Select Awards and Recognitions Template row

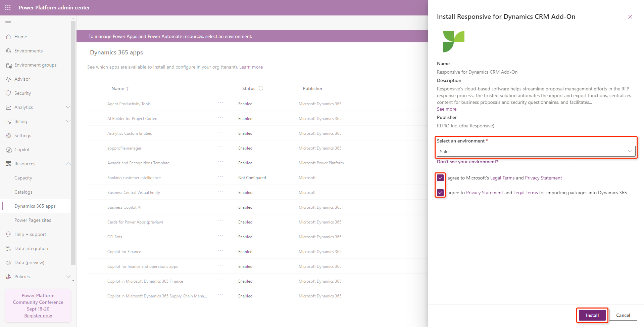coord(257,163)
